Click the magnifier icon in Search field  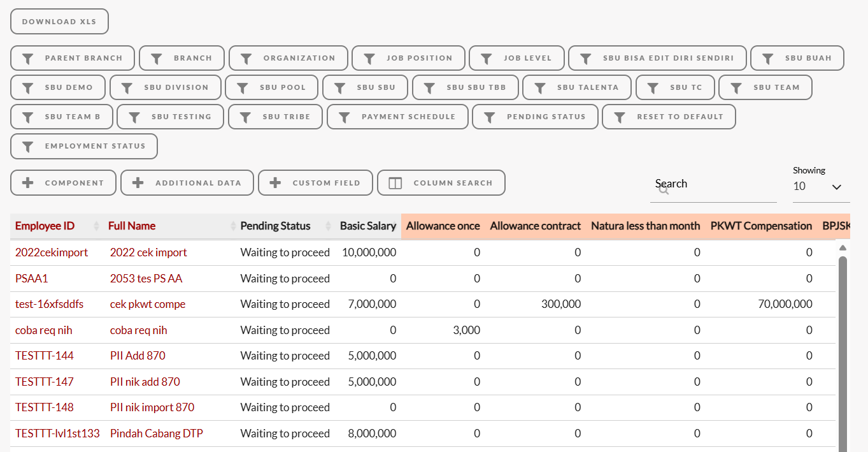664,189
